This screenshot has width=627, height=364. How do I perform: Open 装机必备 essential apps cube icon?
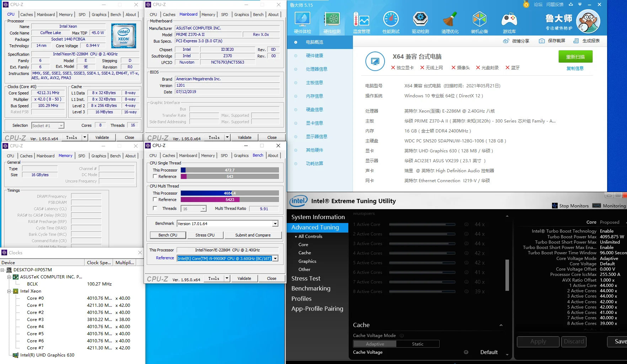479,20
